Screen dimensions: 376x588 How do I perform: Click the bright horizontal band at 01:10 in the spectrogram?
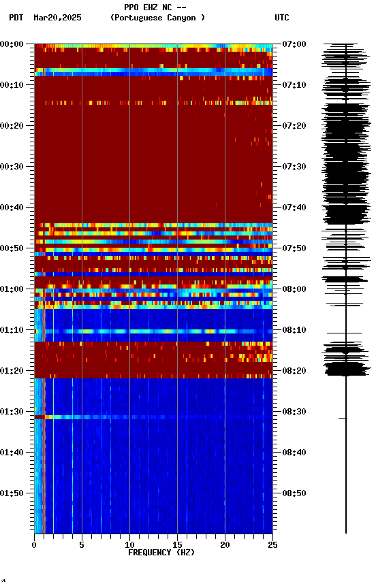pos(153,331)
